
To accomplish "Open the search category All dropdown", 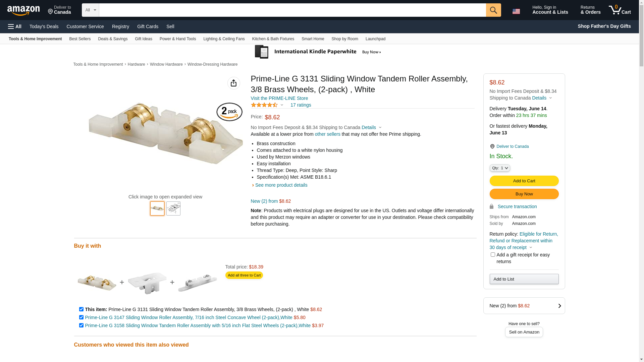I will [x=91, y=10].
